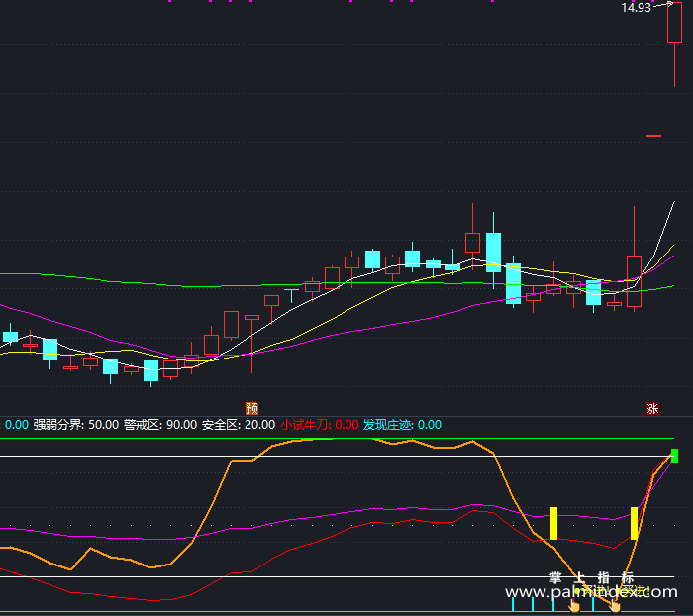Click the red 小试牛刀: 0.00 label
This screenshot has width=693, height=616.
click(320, 425)
